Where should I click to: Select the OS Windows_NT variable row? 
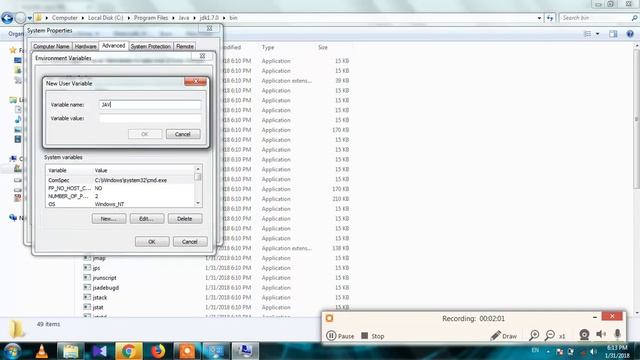click(120, 204)
